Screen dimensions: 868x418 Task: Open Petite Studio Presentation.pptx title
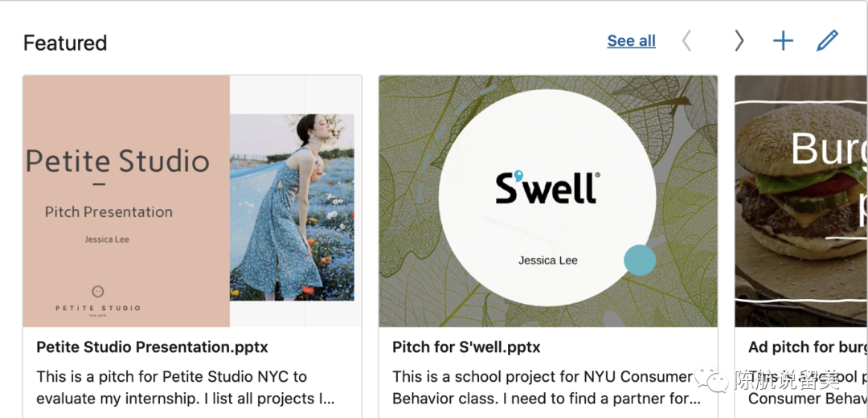coord(153,347)
